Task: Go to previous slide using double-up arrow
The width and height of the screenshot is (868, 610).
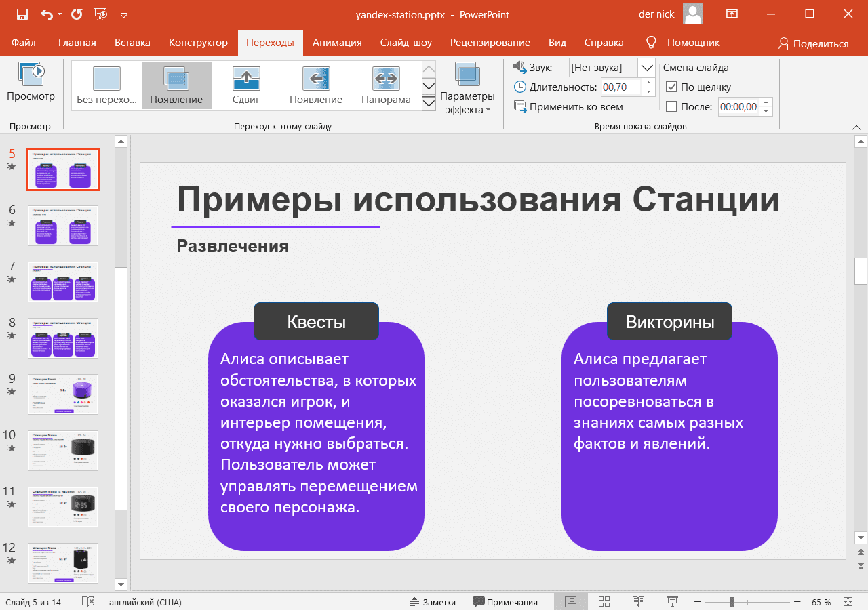Action: (861, 552)
